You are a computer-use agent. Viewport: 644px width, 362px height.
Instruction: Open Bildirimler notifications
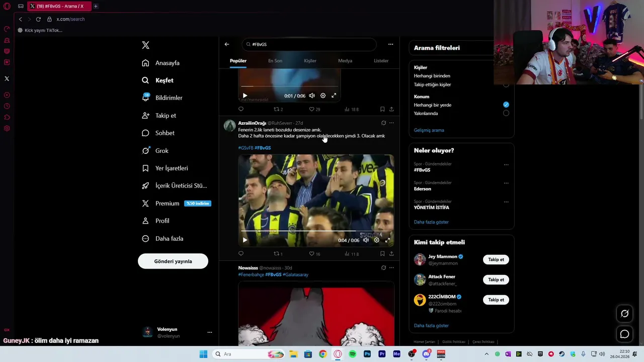point(162,98)
